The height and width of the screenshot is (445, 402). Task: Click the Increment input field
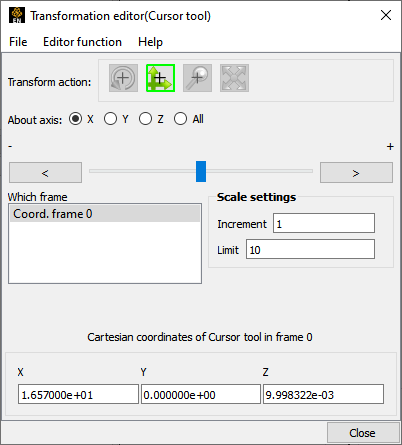[324, 223]
